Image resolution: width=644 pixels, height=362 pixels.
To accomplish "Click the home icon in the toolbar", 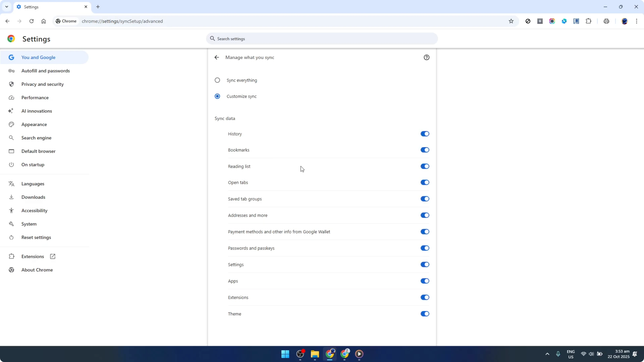I will click(x=44, y=21).
